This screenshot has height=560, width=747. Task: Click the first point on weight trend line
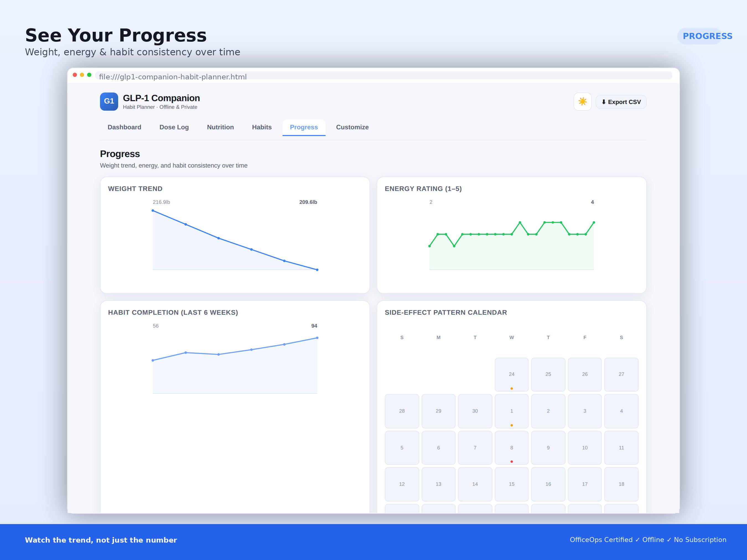153,211
